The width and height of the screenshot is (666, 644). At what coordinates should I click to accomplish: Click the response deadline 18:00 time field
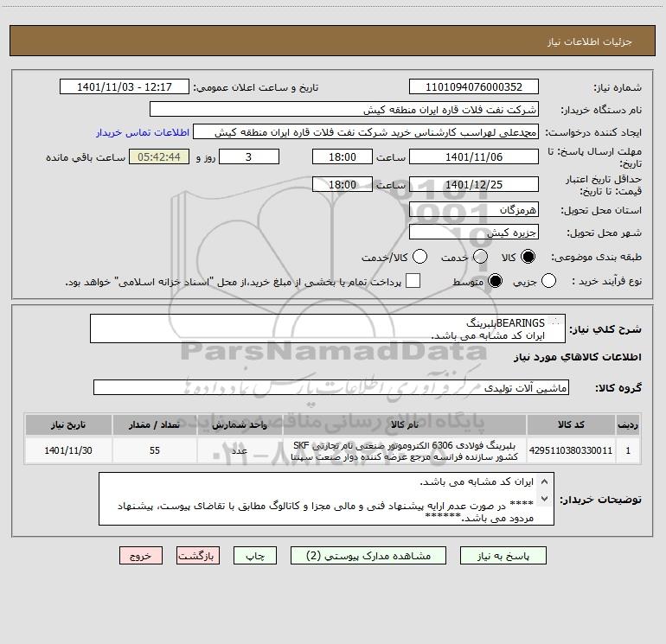tap(343, 157)
